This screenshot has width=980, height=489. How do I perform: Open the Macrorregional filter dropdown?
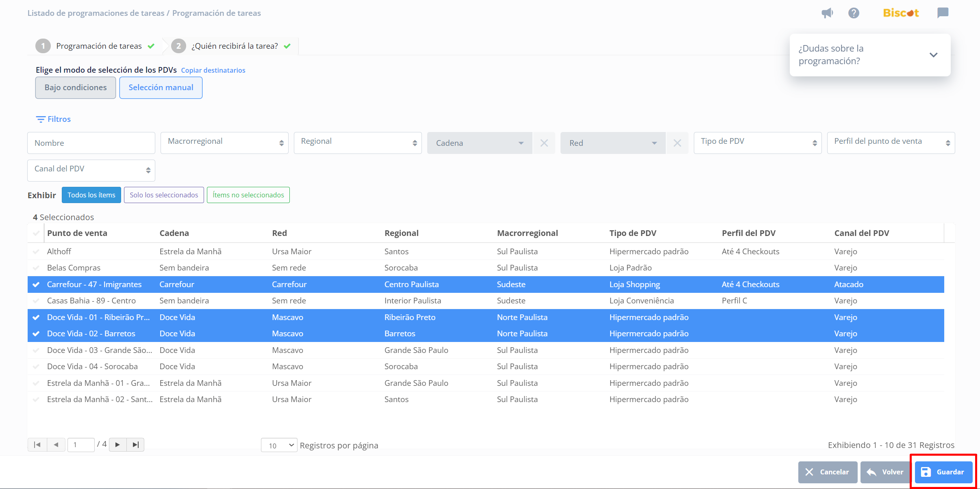(224, 143)
